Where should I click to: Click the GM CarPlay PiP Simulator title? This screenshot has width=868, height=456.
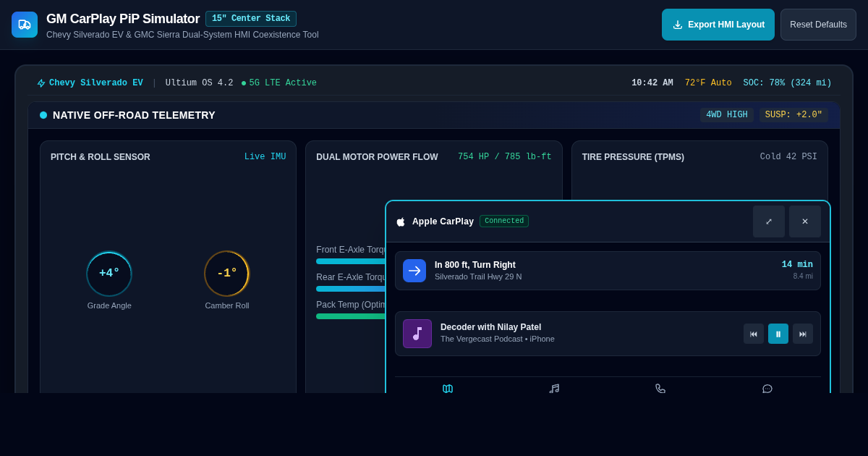123,19
